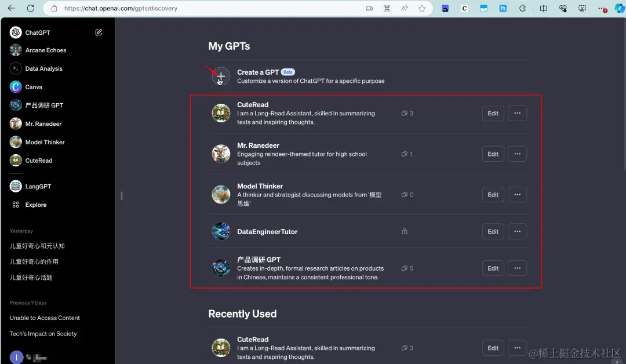Screen dimensions: 626x364
Task: Open the user profile avatar menu
Action: tap(16, 358)
